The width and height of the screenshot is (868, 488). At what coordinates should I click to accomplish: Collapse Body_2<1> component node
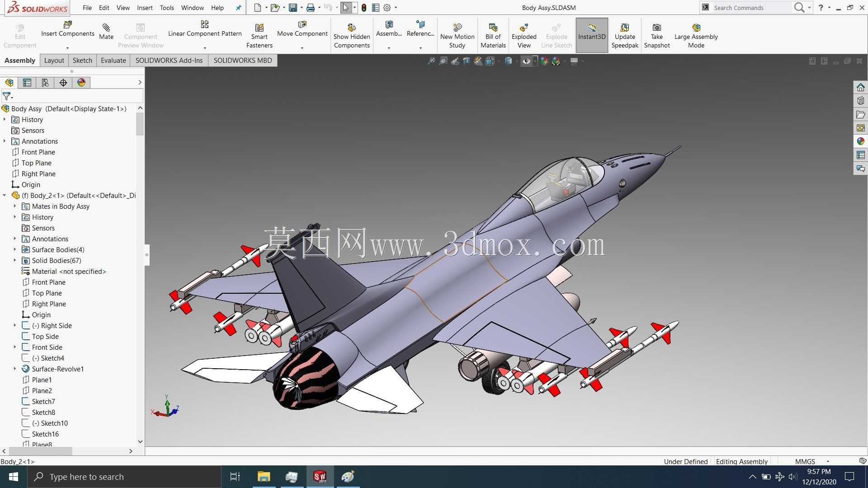pos(5,195)
